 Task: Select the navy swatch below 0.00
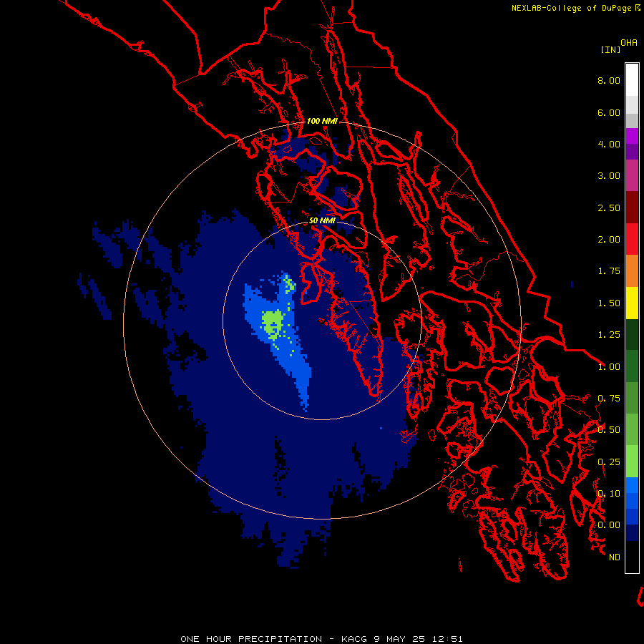coord(632,533)
